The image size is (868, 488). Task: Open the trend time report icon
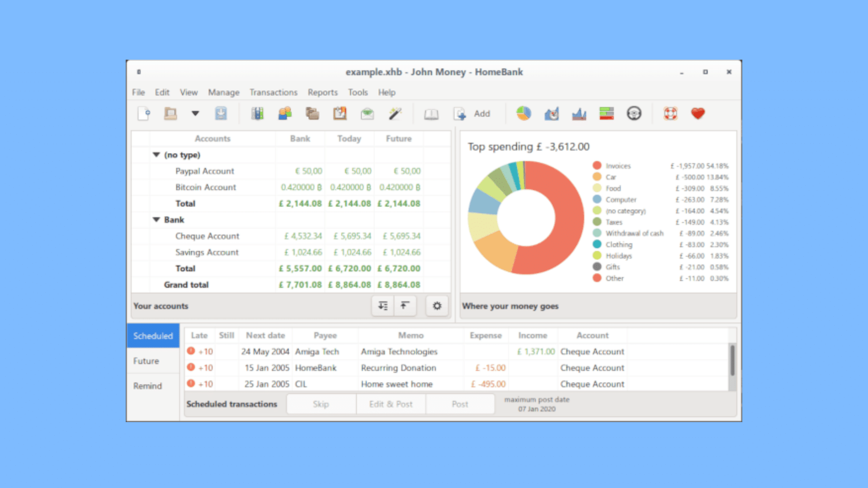[x=552, y=113]
